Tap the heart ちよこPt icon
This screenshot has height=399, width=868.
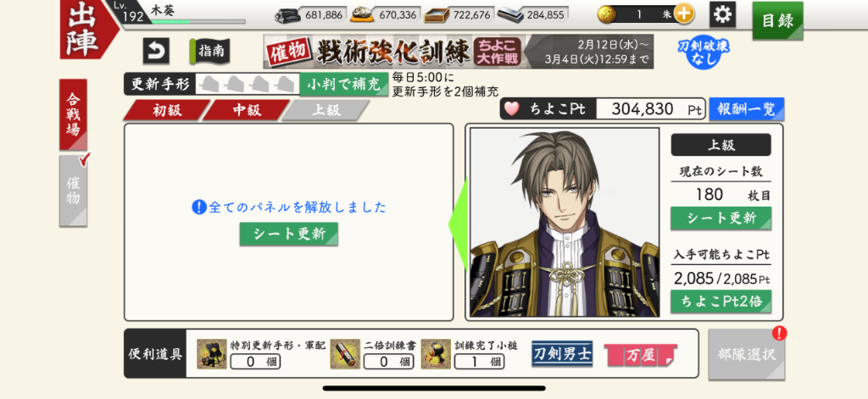pos(511,109)
